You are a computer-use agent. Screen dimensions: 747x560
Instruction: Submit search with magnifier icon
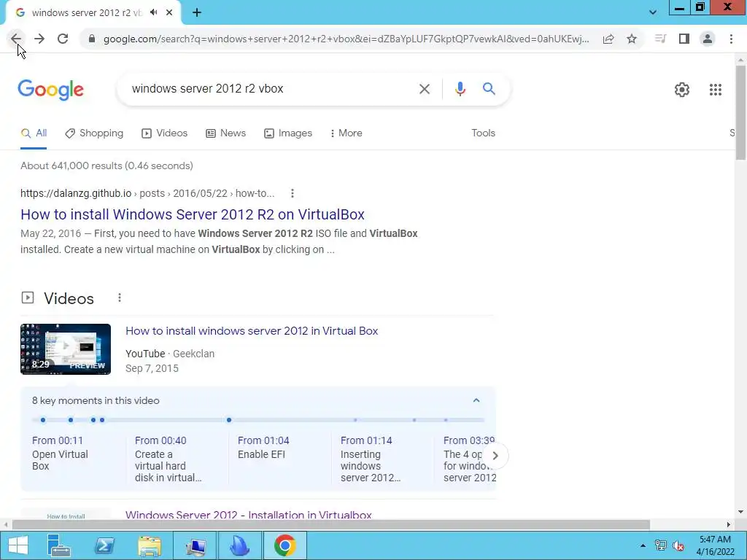pyautogui.click(x=489, y=88)
